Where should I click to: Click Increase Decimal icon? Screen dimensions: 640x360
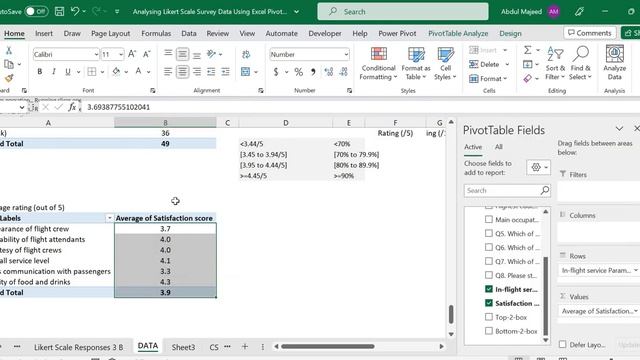coord(329,72)
